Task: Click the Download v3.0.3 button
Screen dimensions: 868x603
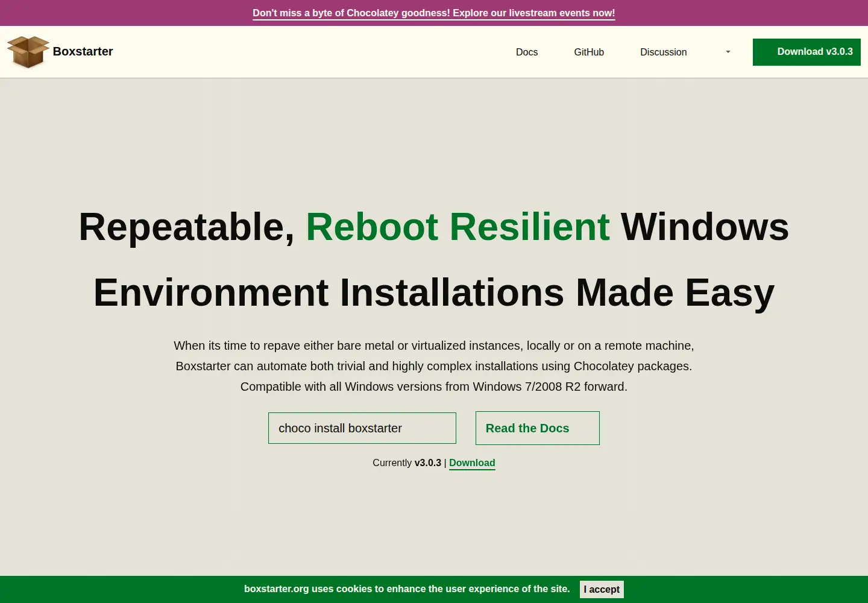Action: click(x=807, y=52)
